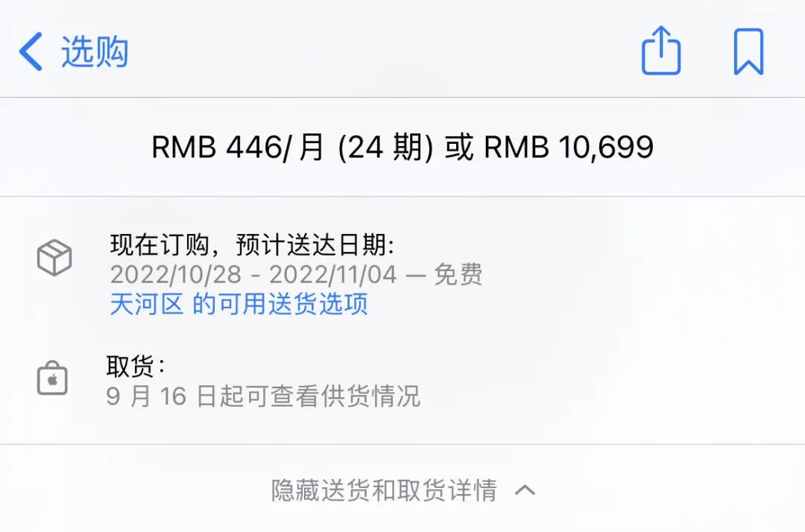
Task: Click the shipping box delivery icon
Action: (54, 258)
